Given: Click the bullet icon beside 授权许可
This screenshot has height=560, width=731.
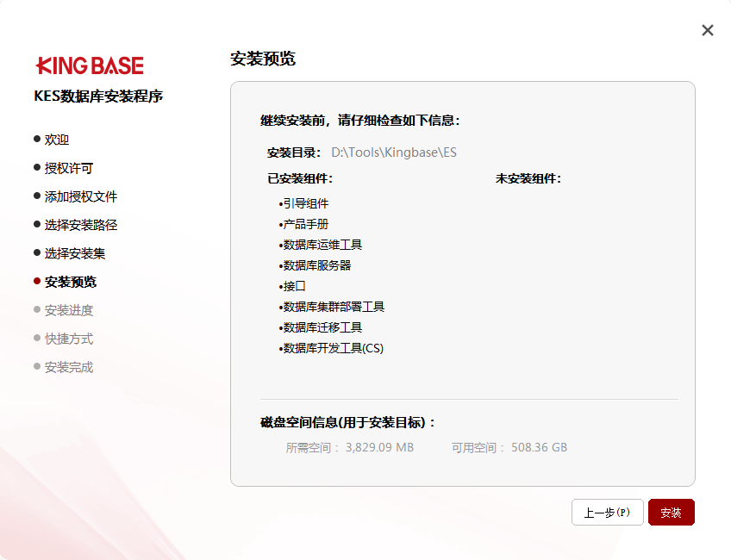Looking at the screenshot, I should point(37,167).
